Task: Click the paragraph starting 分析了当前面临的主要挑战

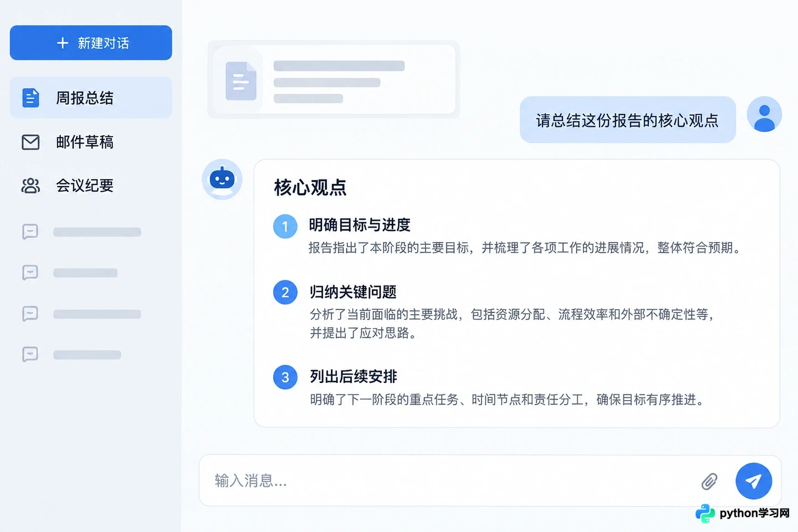Action: (512, 324)
